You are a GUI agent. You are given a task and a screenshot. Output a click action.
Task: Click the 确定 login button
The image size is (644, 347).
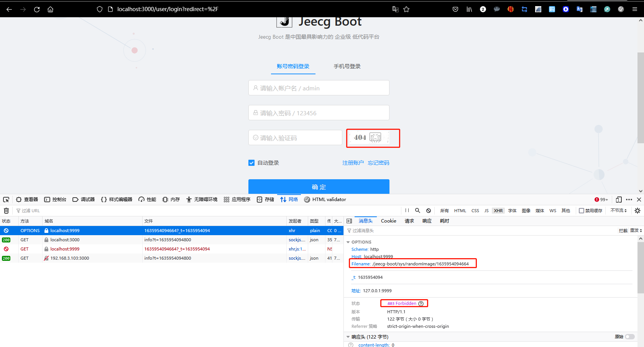pos(319,187)
